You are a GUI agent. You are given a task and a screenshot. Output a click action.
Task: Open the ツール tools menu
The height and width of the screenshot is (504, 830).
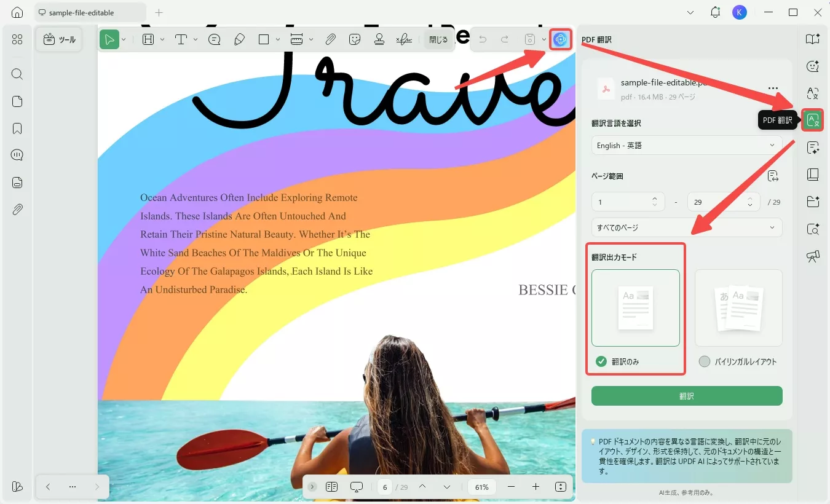tap(59, 40)
